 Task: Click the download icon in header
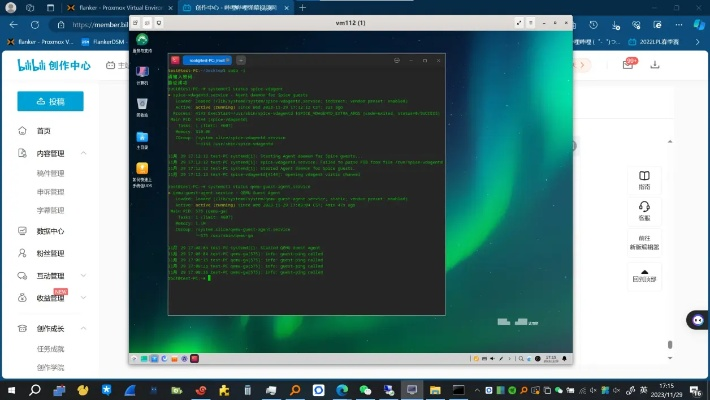[x=655, y=65]
